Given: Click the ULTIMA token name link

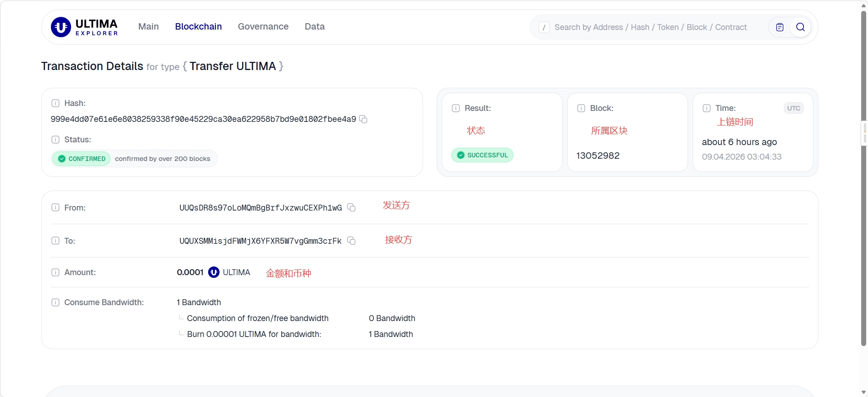Looking at the screenshot, I should [x=236, y=272].
